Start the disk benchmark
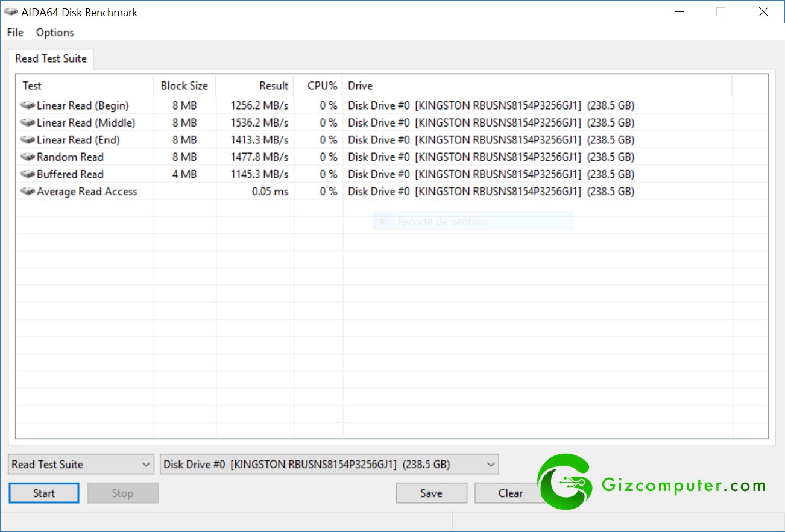The width and height of the screenshot is (785, 532). [x=44, y=493]
